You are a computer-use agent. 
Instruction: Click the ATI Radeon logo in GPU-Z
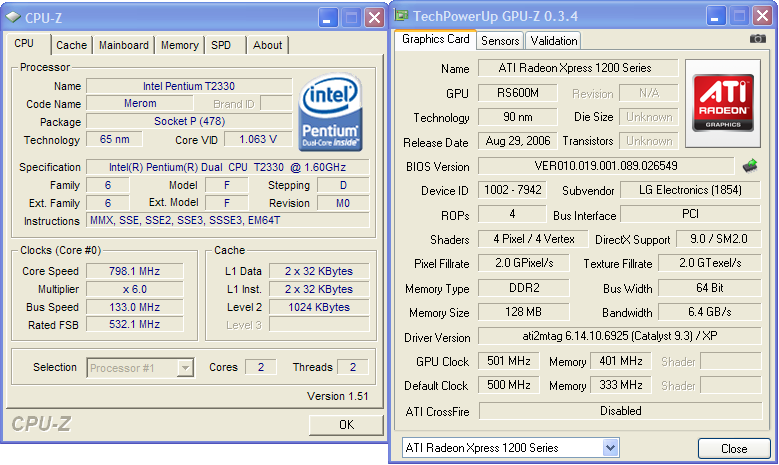[x=723, y=103]
